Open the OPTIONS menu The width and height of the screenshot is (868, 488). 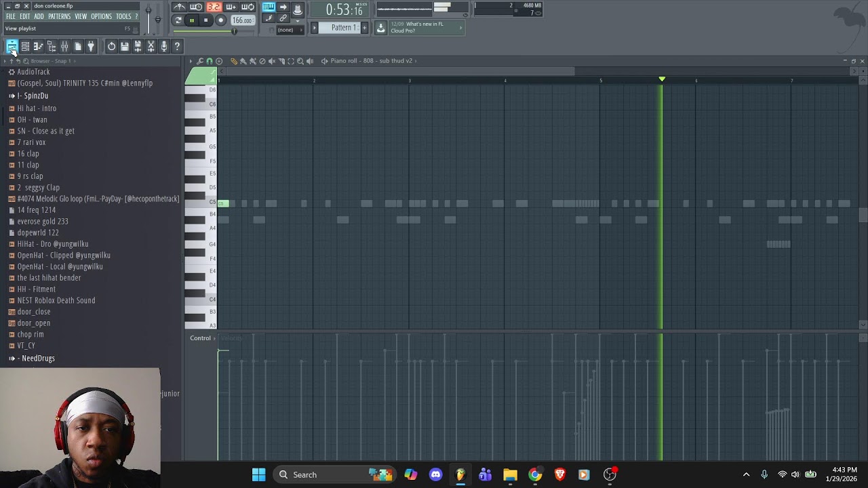tap(101, 16)
